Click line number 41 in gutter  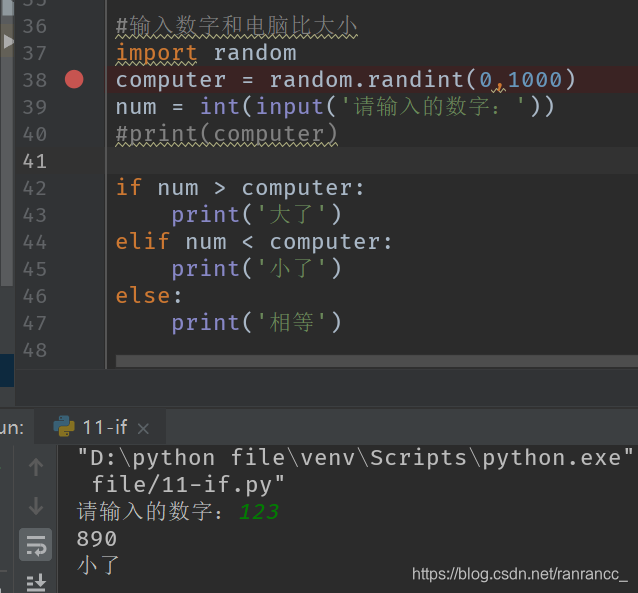coord(35,161)
